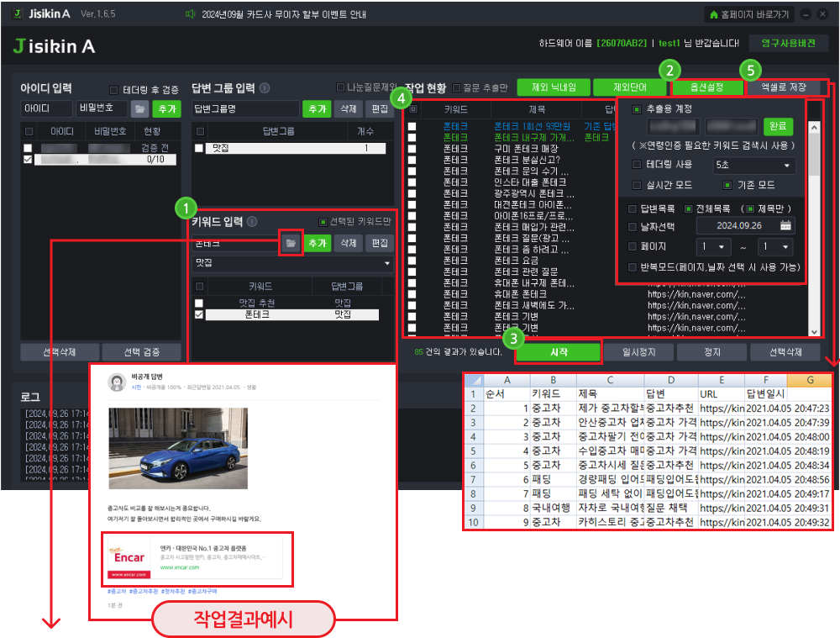Open the 옵션설정 options panel
The width and height of the screenshot is (840, 638).
(707, 87)
